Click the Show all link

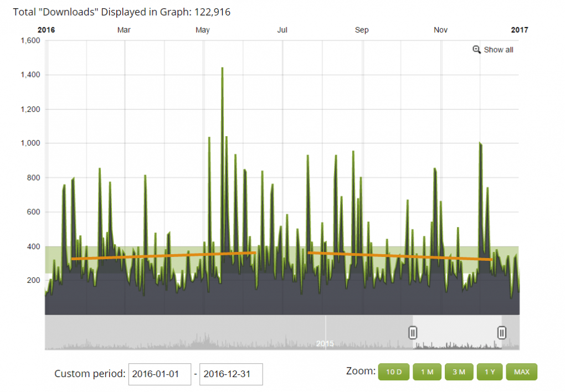pyautogui.click(x=497, y=49)
